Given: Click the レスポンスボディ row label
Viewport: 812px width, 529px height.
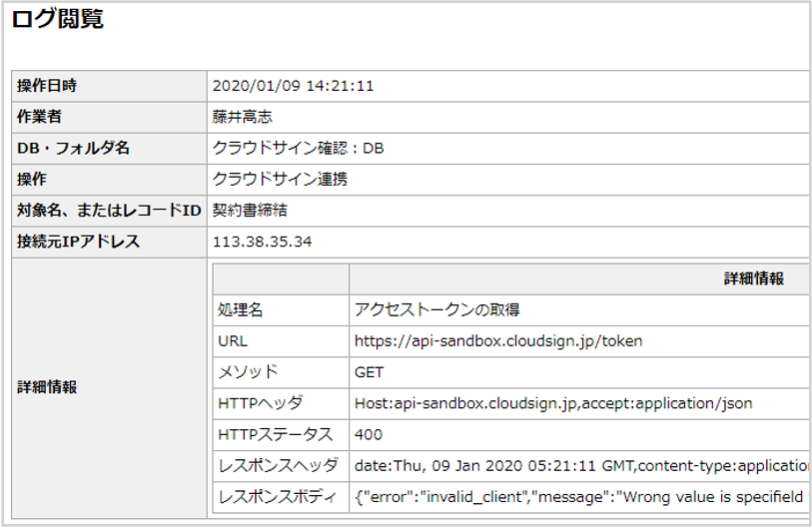Looking at the screenshot, I should pyautogui.click(x=269, y=497).
